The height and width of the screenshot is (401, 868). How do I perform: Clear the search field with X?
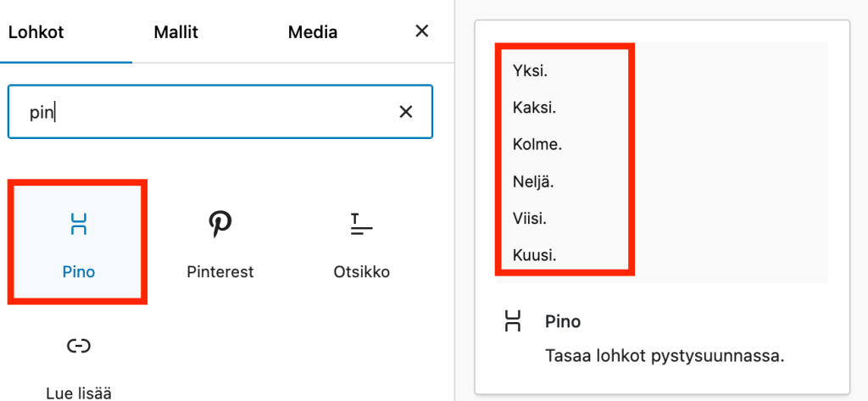406,112
